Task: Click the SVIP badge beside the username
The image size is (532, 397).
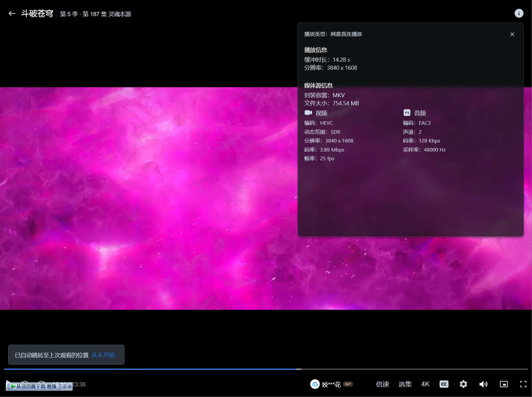Action: (x=348, y=384)
